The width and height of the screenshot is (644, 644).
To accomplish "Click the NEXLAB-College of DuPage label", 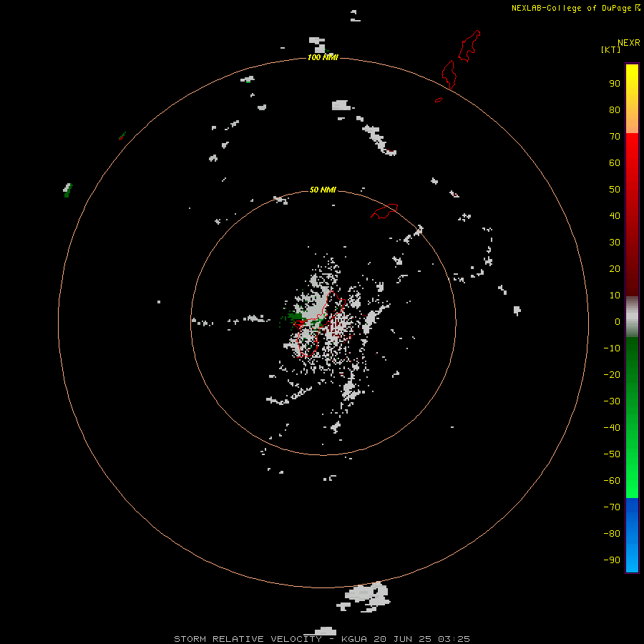I will click(x=571, y=8).
